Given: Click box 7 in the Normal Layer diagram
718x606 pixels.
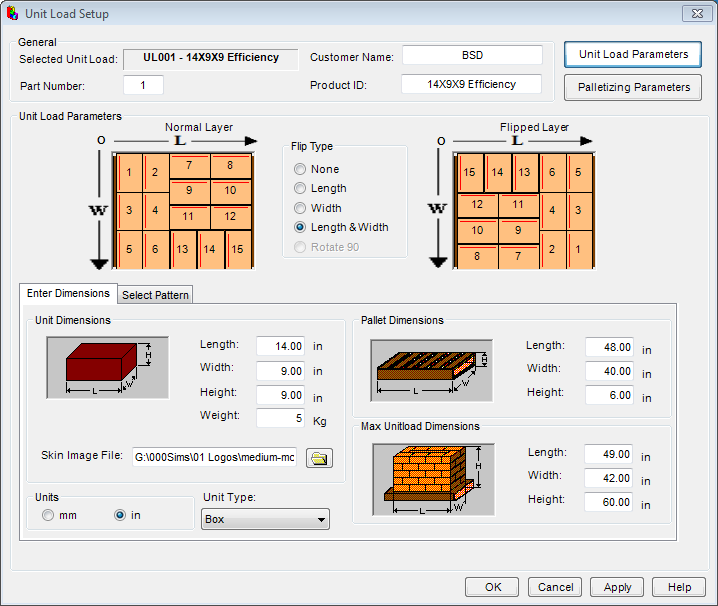Looking at the screenshot, I should click(x=190, y=166).
